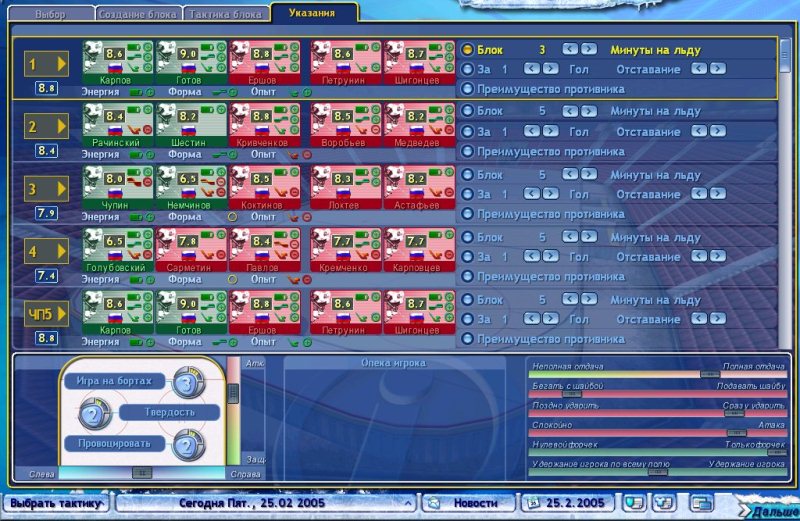
Task: Increase line 1 Блок minutes with right arrow
Action: tap(588, 49)
